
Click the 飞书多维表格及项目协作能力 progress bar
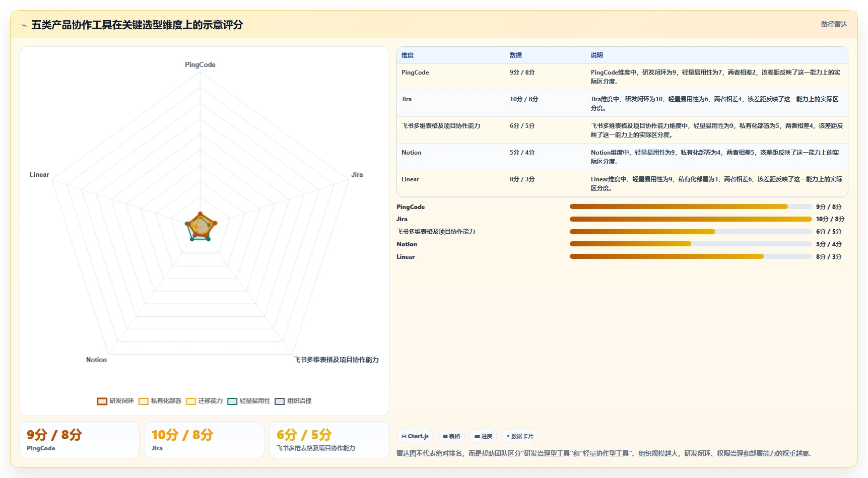691,232
